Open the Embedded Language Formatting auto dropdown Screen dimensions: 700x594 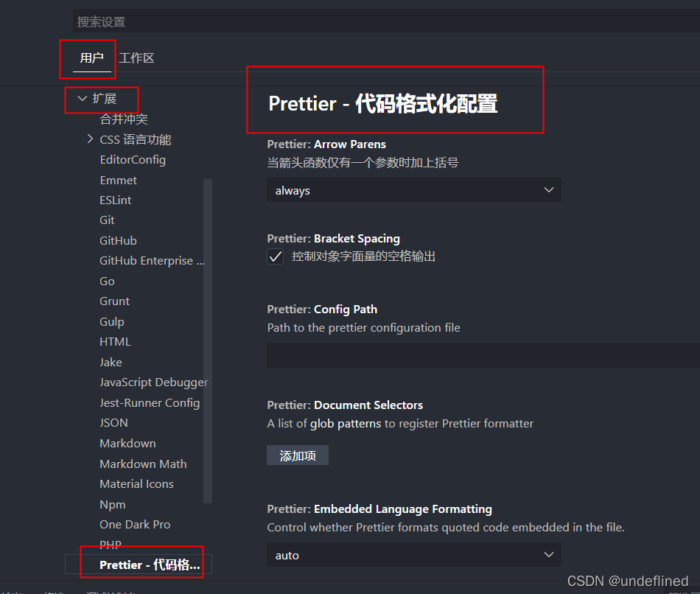(414, 555)
